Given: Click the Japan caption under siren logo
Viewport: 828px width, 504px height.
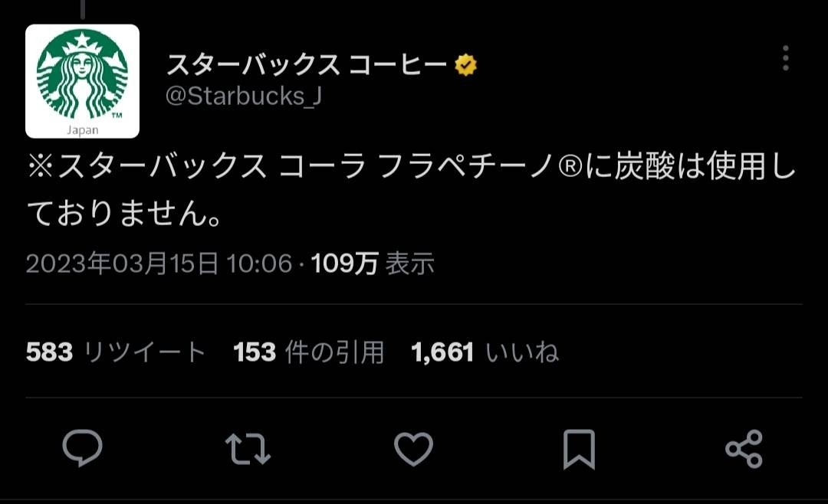Looking at the screenshot, I should [x=82, y=129].
